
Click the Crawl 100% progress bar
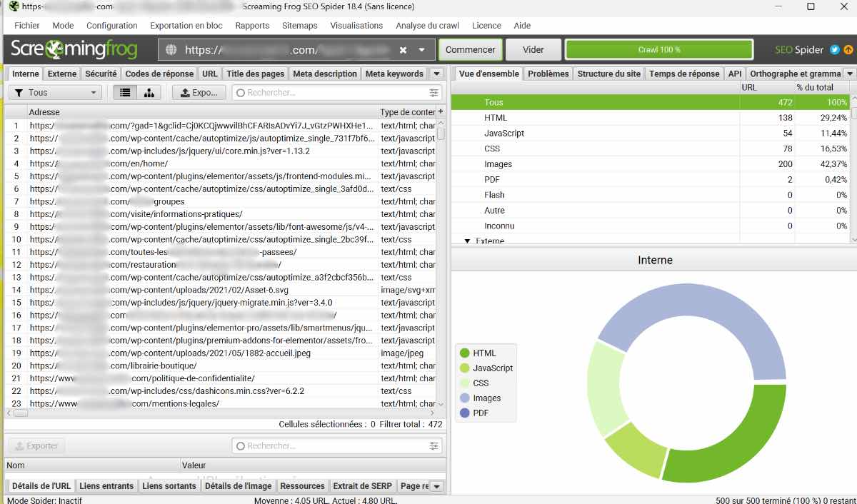[658, 50]
